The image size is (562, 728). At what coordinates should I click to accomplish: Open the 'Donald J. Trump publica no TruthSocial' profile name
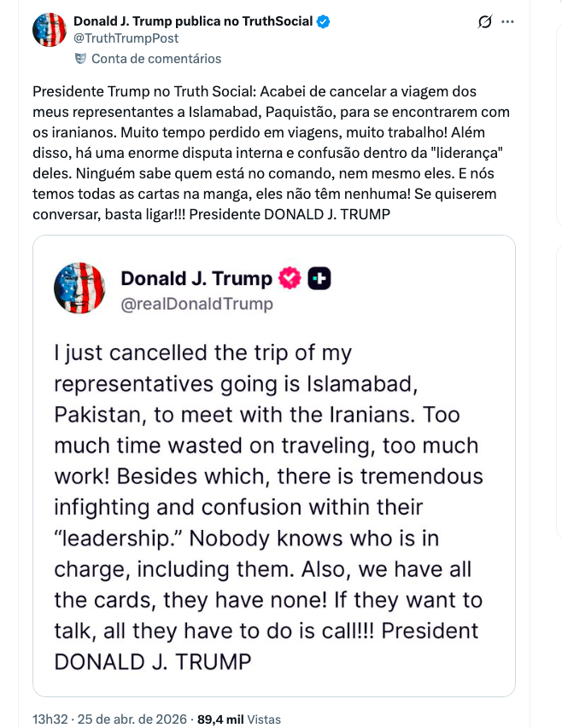[x=193, y=21]
